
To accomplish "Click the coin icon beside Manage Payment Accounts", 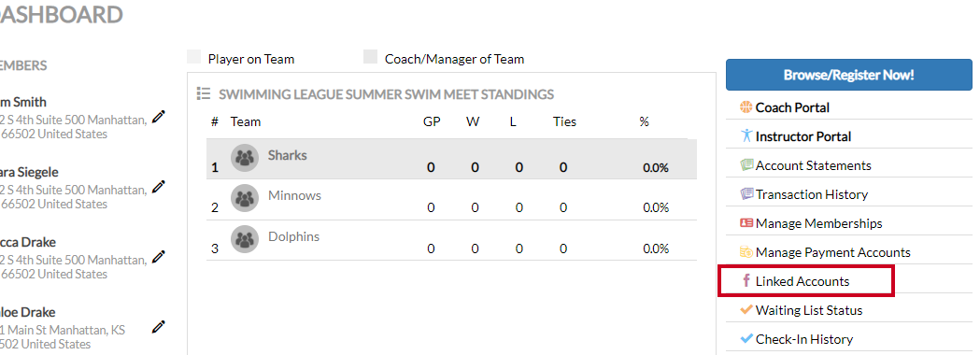I will click(746, 252).
